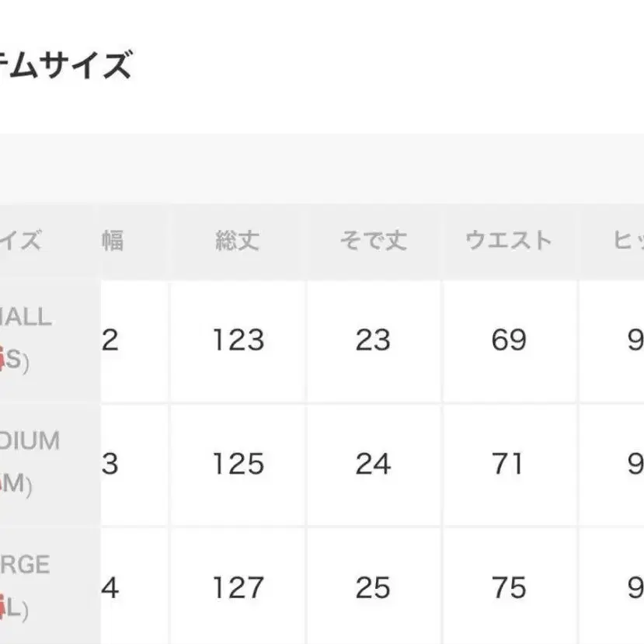Click the 127 total length cell
644x644 pixels.
click(x=238, y=588)
